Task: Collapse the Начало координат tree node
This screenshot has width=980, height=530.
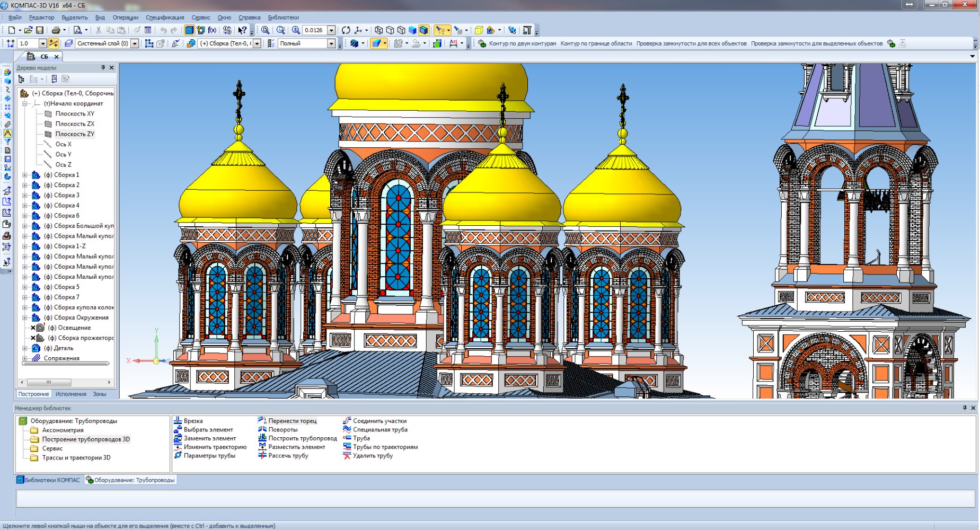Action: (24, 104)
